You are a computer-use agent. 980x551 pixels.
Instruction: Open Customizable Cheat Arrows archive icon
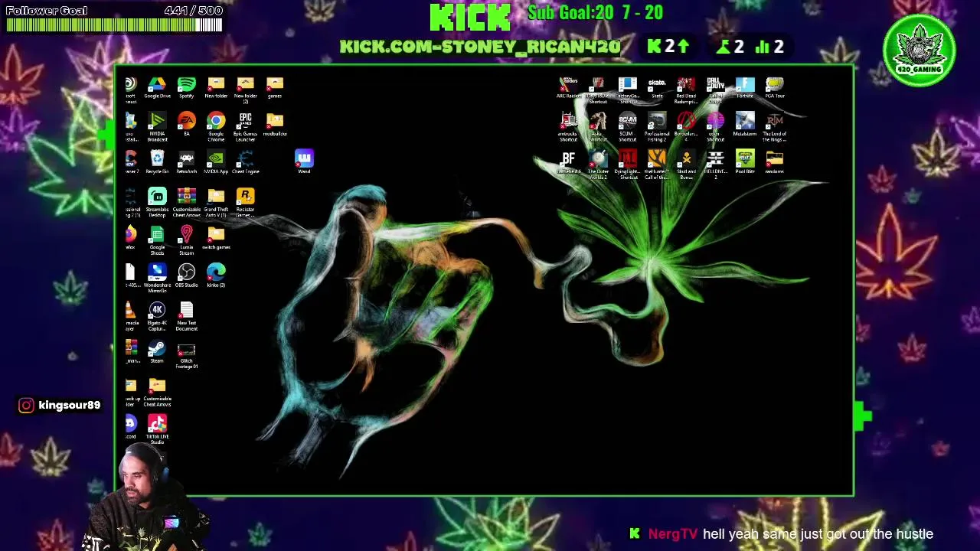tap(186, 203)
